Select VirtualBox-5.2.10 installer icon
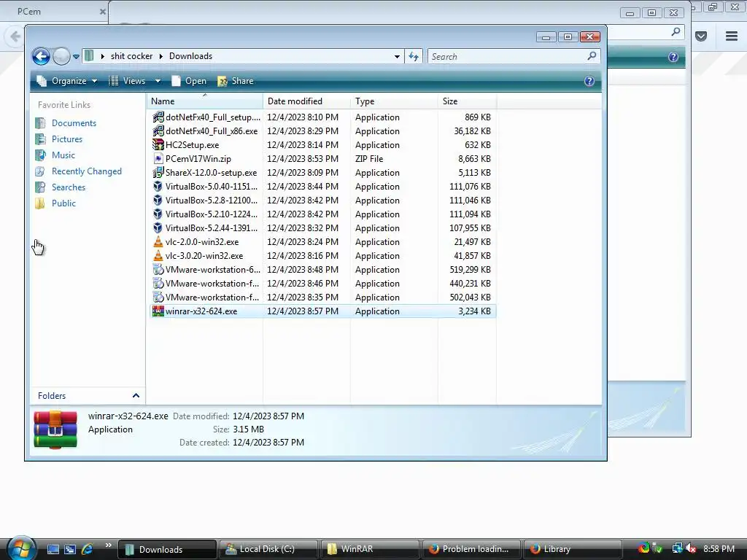This screenshot has width=747, height=560. point(158,214)
